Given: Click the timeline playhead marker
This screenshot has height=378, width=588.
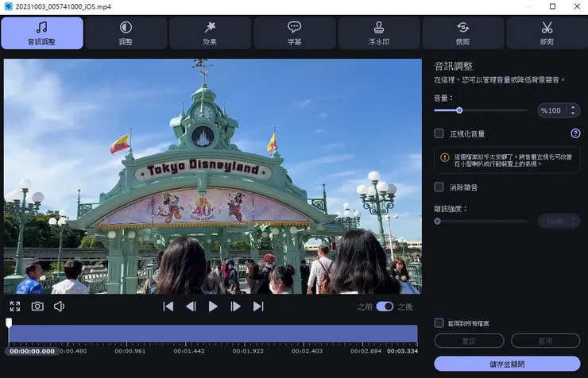Looking at the screenshot, I should 9,322.
